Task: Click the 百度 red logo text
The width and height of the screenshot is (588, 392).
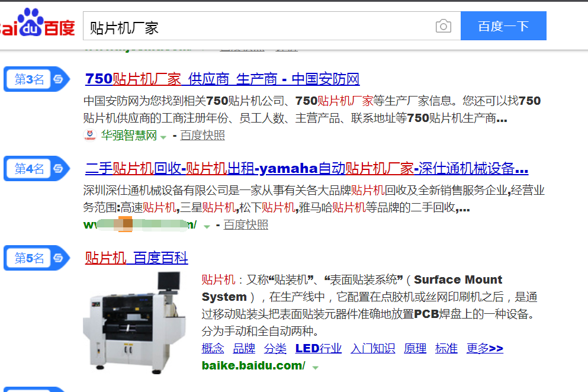Action: [60, 28]
